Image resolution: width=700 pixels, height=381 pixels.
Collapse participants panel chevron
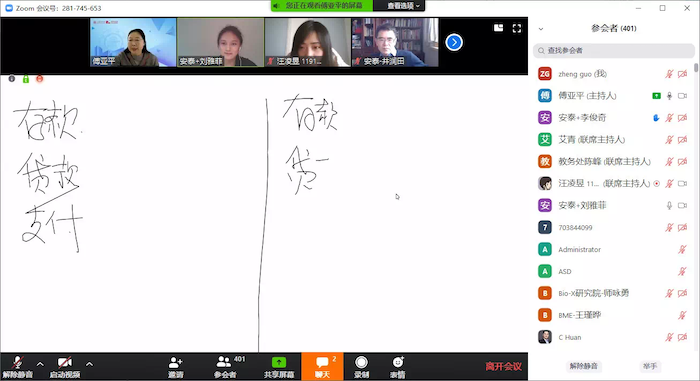(541, 29)
